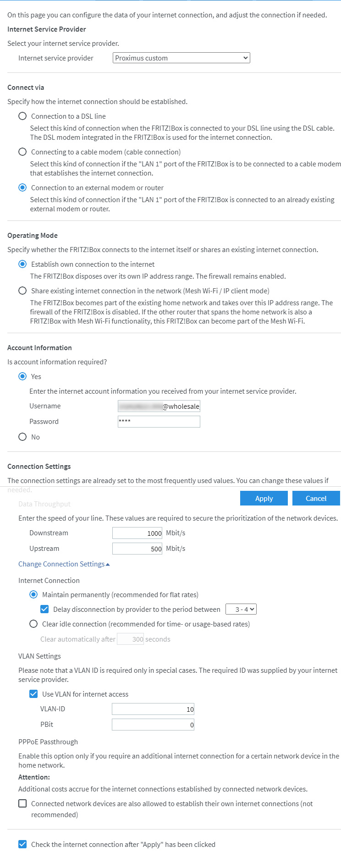The height and width of the screenshot is (868, 341).
Task: Click the Username input field
Action: [159, 407]
